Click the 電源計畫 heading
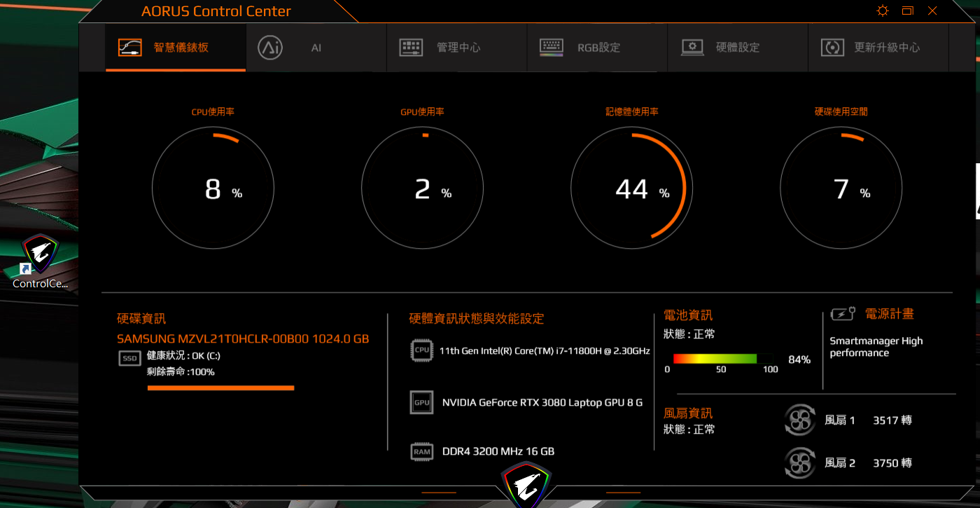This screenshot has width=980, height=508. pos(890,314)
